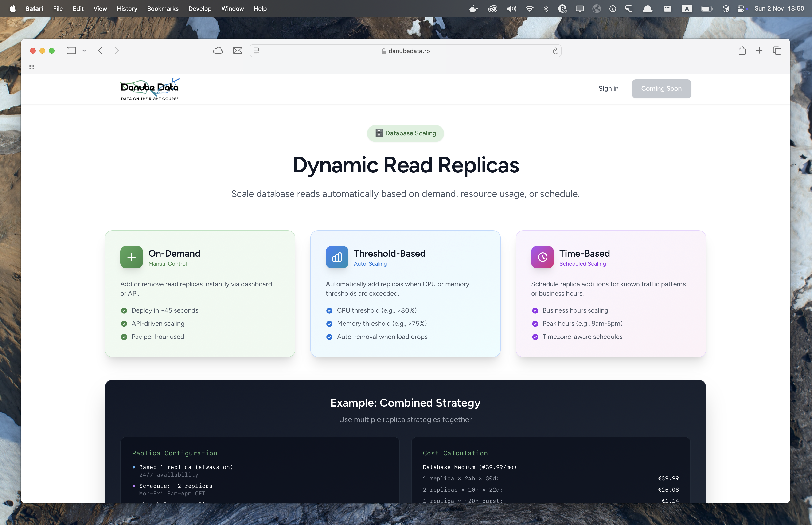Open the History menu
Viewport: 812px width, 525px height.
click(127, 8)
